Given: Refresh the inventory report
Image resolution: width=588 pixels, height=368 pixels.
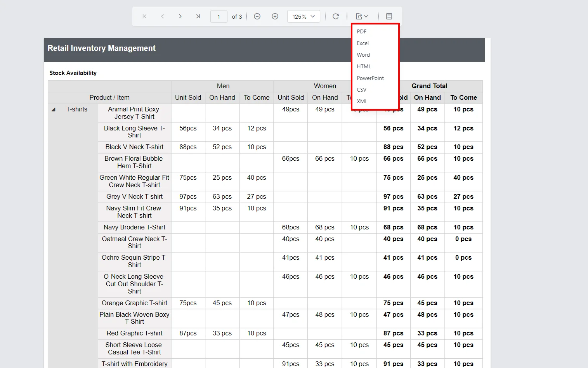Looking at the screenshot, I should tap(336, 16).
